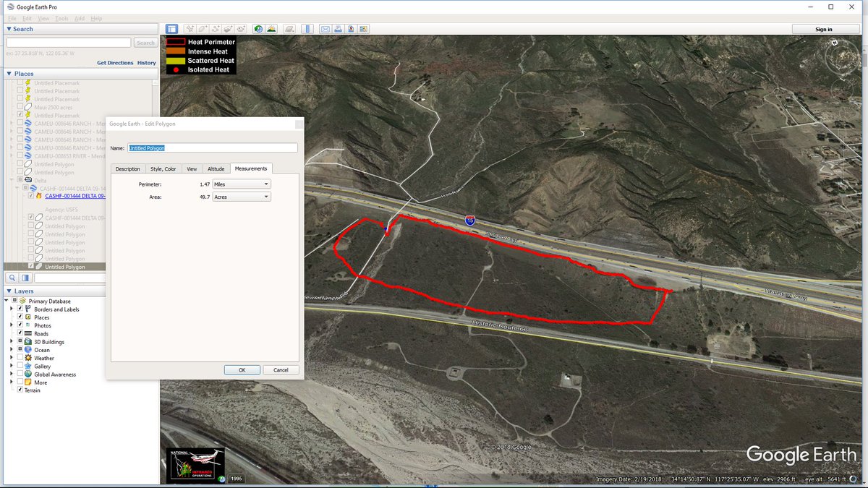Open the Help menu

point(96,18)
